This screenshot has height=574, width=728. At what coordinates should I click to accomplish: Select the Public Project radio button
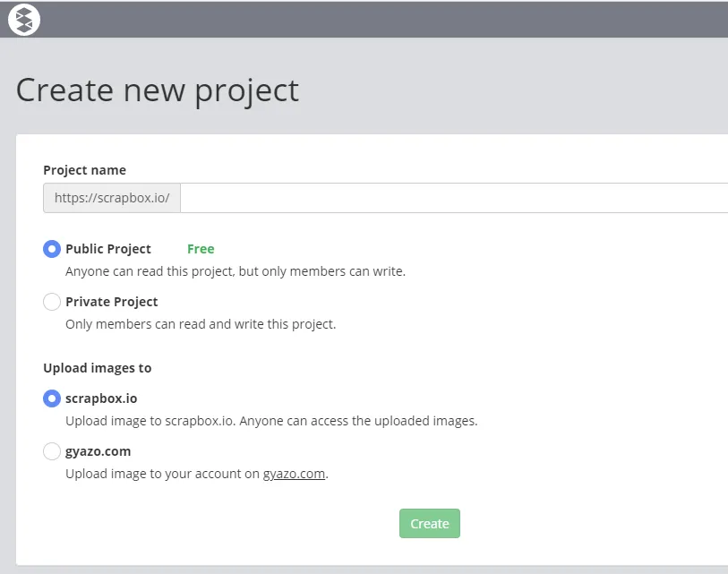click(x=52, y=249)
